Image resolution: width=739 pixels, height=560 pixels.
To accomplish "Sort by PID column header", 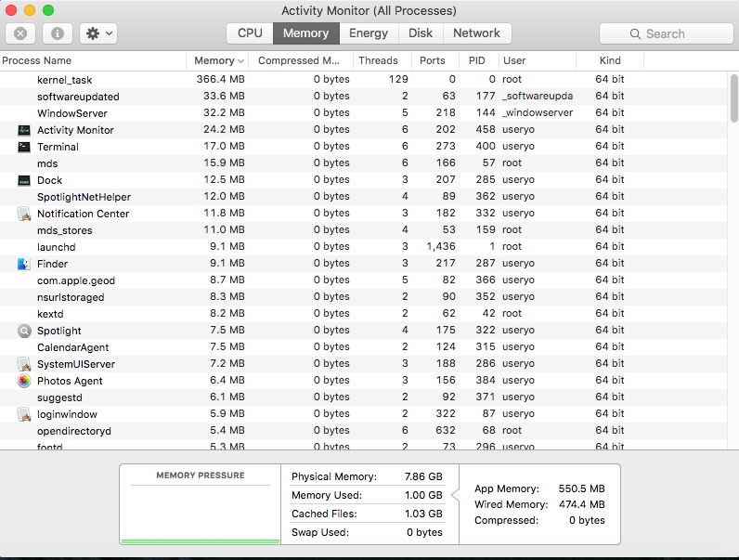I will point(478,60).
